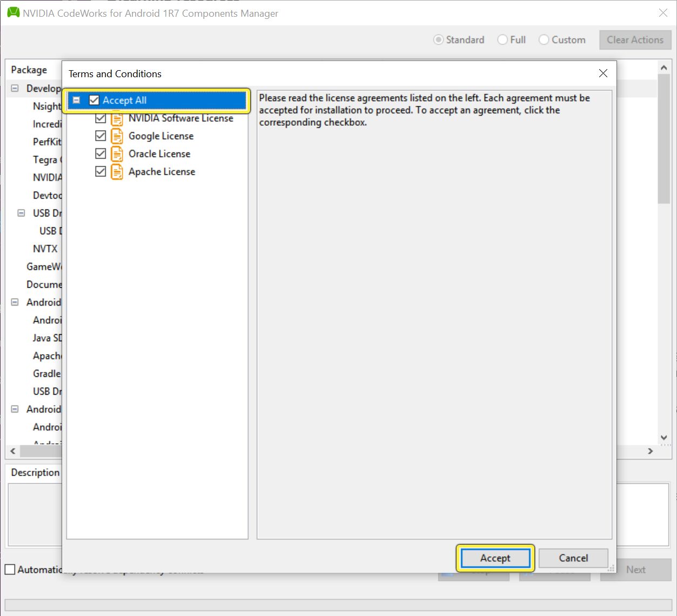Click the down arrow on the vertical scrollbar

click(663, 438)
